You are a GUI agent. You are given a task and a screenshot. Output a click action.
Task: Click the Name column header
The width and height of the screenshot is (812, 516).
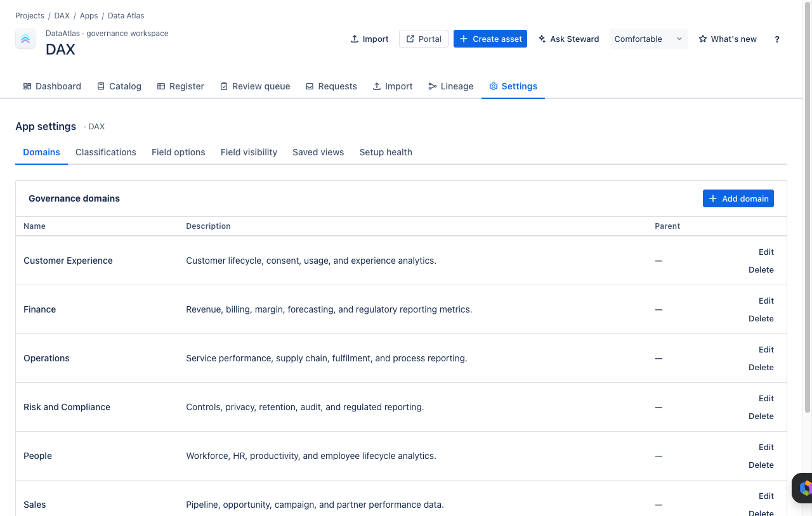pos(34,226)
